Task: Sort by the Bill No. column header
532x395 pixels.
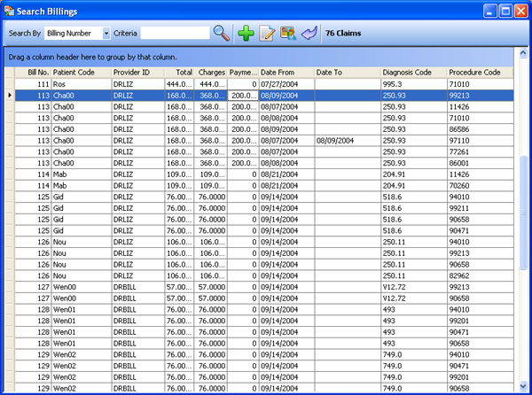Action: point(37,72)
